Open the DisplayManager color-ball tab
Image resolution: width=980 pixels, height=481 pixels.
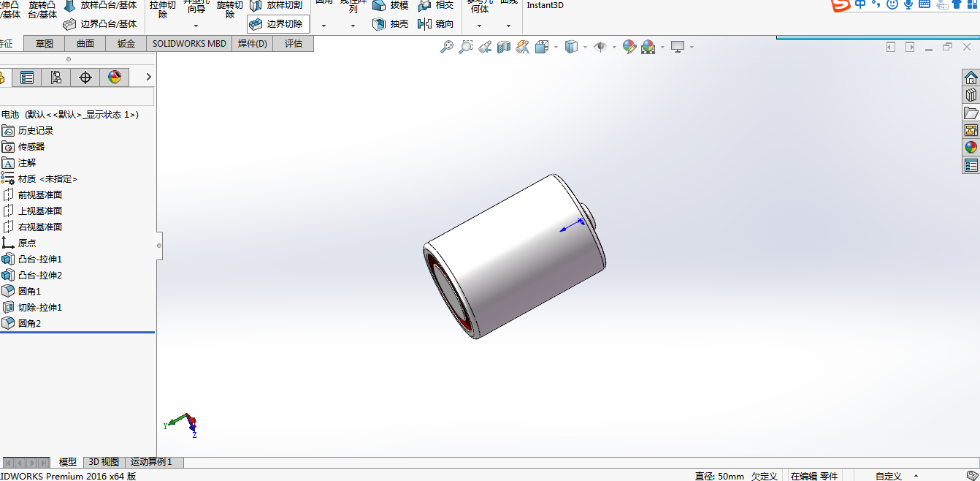(x=115, y=77)
